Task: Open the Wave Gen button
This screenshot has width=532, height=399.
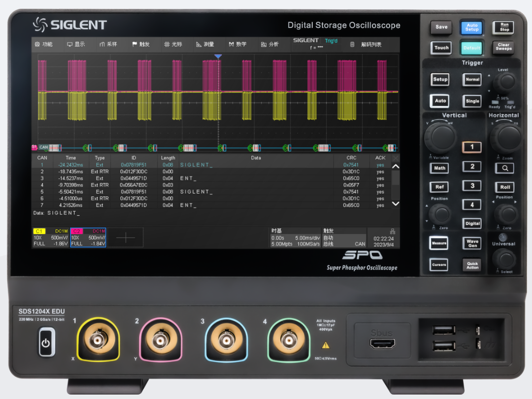Action: [472, 244]
